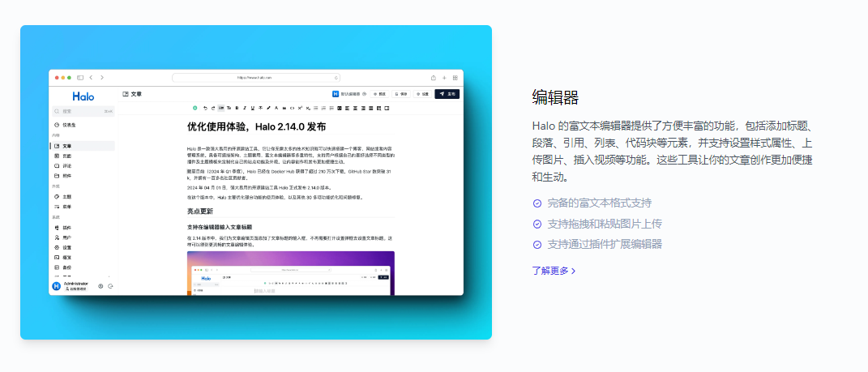Apply subscript formatting

308,108
